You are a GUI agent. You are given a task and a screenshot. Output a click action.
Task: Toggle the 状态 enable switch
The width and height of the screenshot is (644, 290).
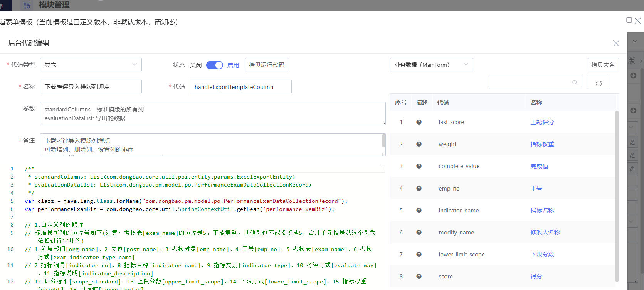click(215, 65)
